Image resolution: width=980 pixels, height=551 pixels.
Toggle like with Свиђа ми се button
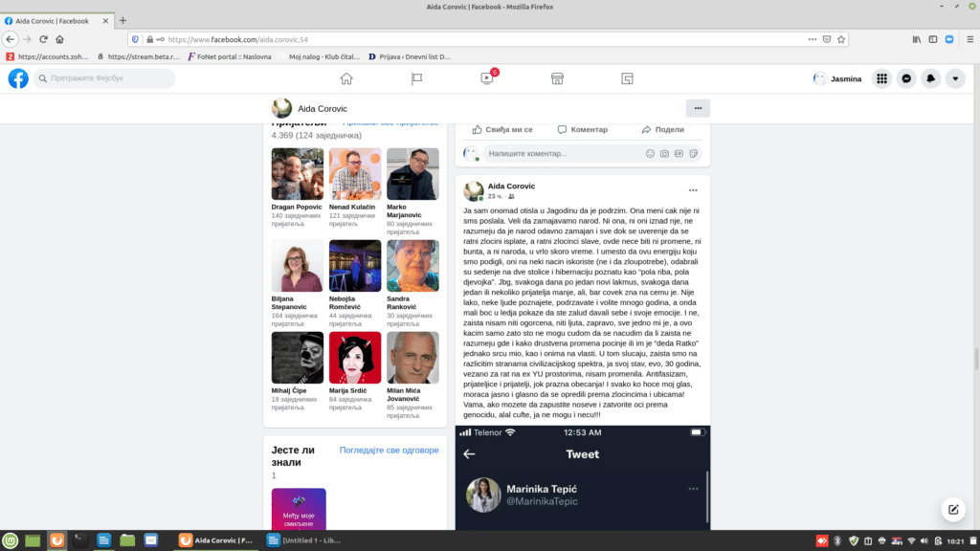502,129
